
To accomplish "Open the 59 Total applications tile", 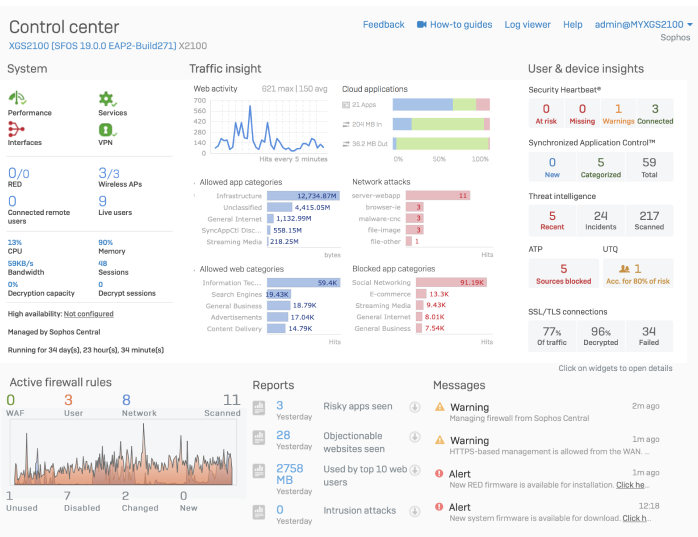I will click(649, 167).
